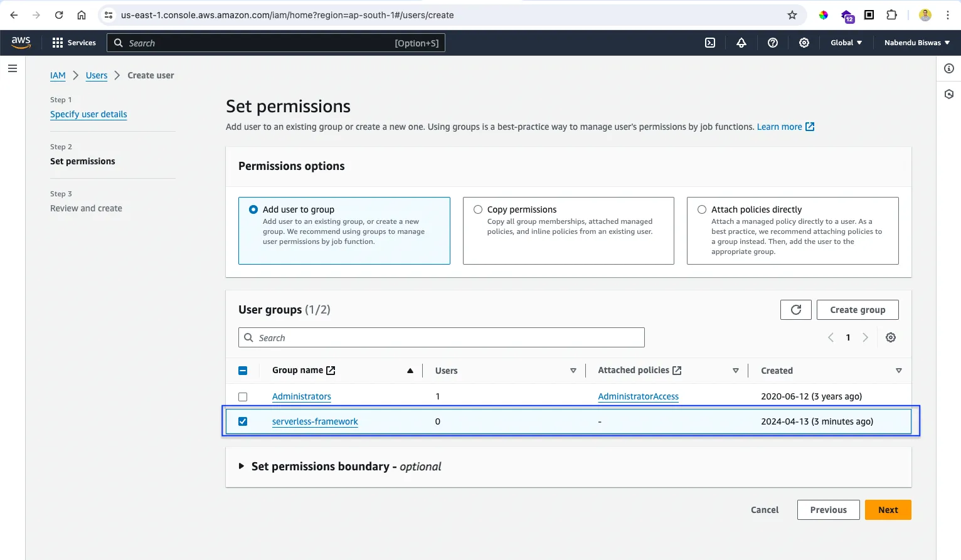Click the browser address bar URL
Viewport: 961px width, 560px height.
[x=287, y=15]
